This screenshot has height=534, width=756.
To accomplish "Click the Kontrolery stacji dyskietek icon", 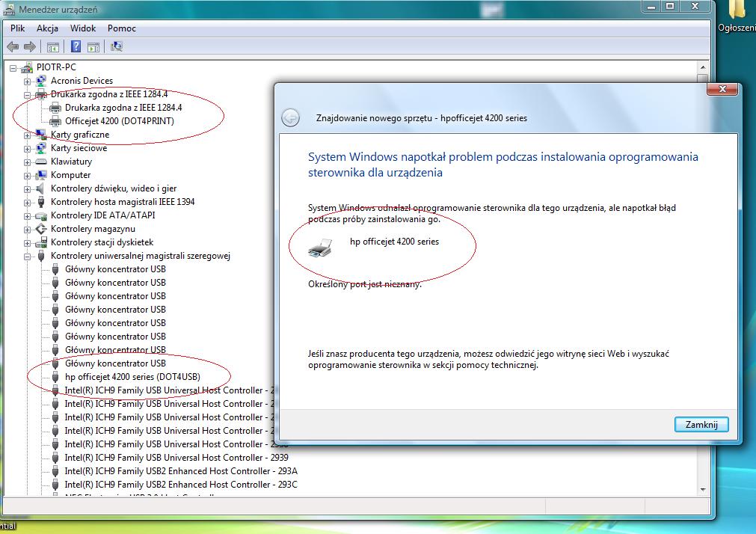I will [x=41, y=242].
